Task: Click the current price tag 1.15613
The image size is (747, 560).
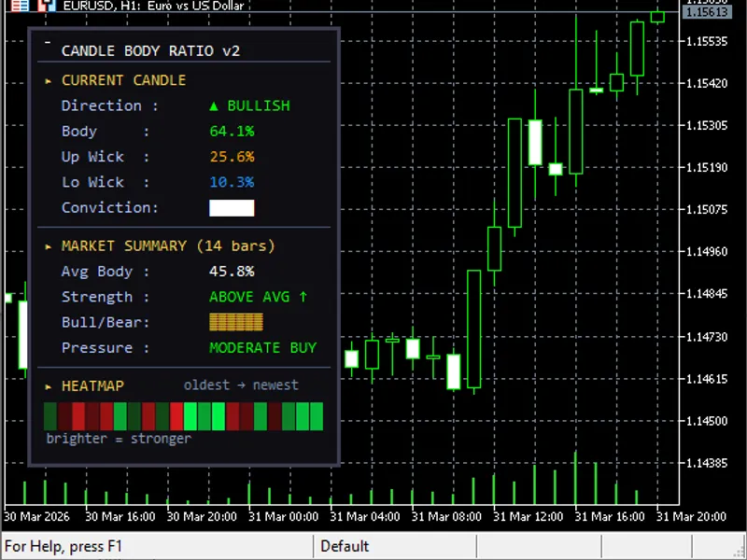Action: 707,12
